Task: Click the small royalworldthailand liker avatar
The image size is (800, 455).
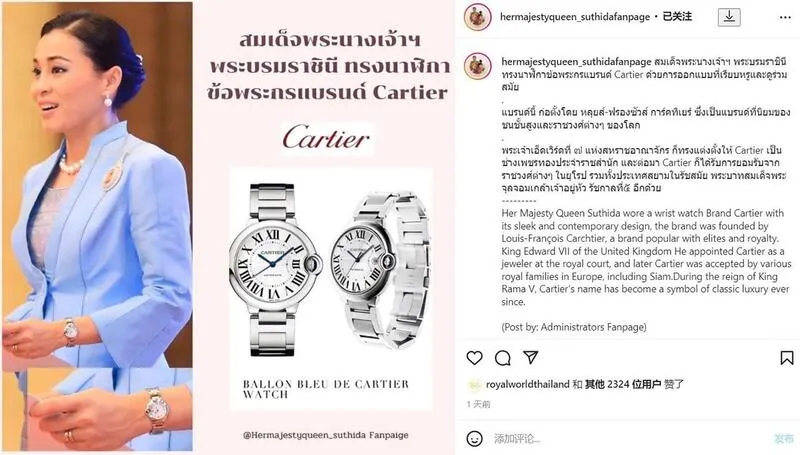Action: click(474, 385)
